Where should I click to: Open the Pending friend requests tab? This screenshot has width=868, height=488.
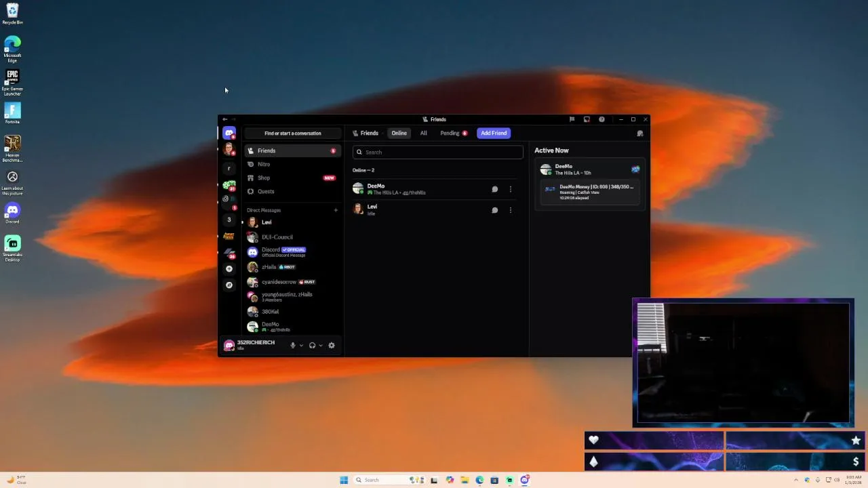(x=454, y=134)
